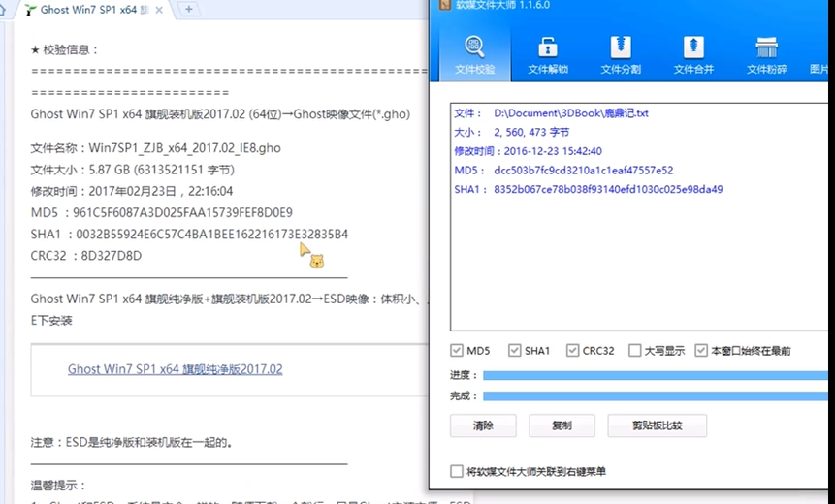The width and height of the screenshot is (835, 504).
Task: Close the Ghost Win7 SP1 x64 browser tab
Action: click(159, 10)
